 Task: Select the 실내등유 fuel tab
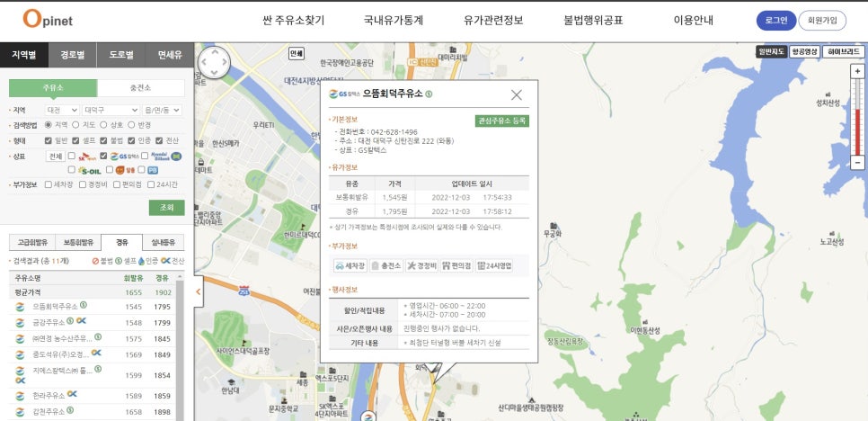click(164, 242)
